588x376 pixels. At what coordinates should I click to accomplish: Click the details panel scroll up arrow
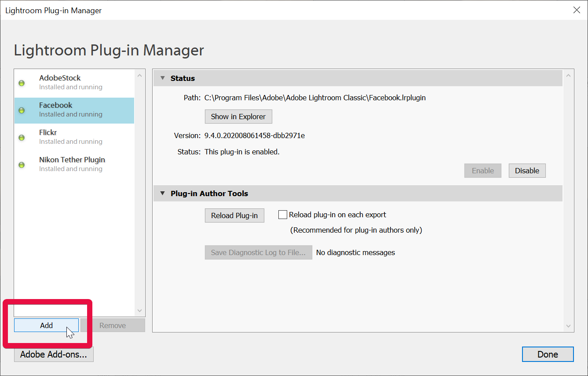568,76
